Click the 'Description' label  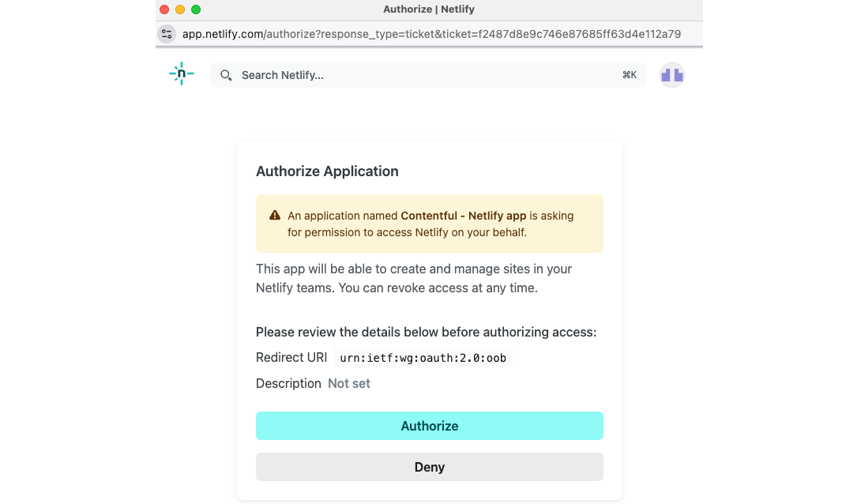point(288,383)
